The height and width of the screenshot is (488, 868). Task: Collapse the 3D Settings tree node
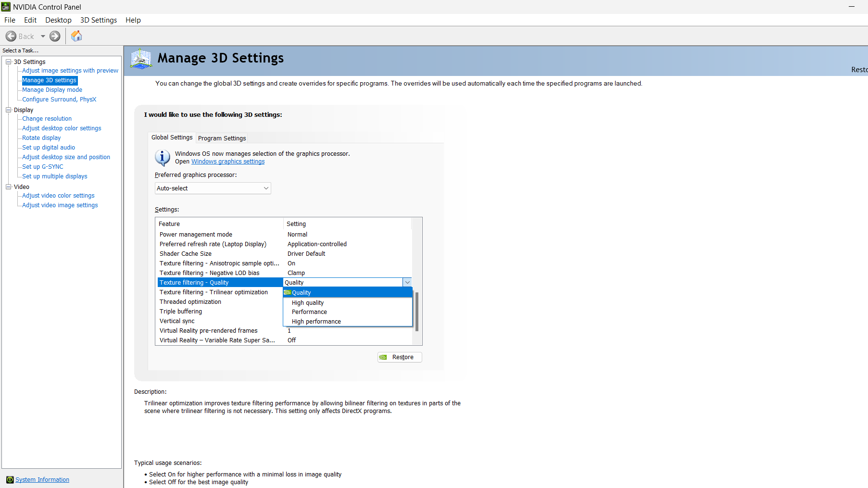click(x=8, y=62)
